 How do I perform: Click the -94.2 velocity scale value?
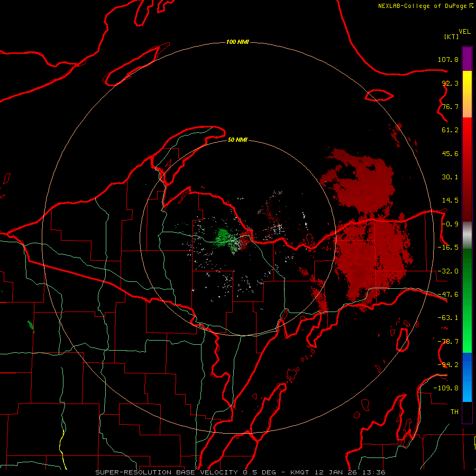[x=448, y=364]
